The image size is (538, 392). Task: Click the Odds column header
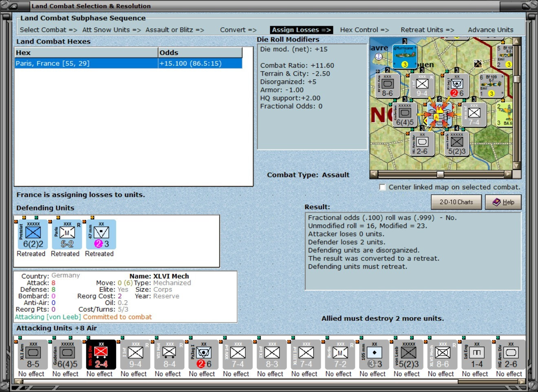coord(200,53)
